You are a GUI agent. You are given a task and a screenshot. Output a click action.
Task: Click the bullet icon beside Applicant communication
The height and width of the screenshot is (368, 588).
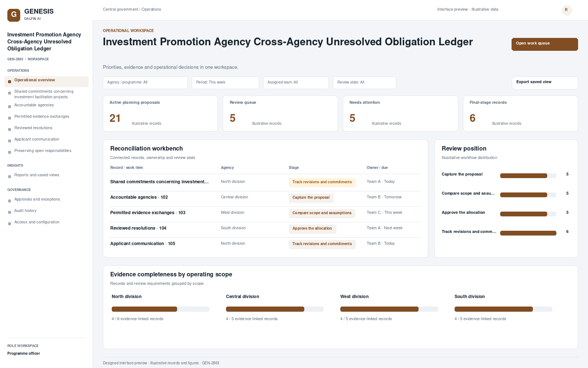tap(10, 141)
